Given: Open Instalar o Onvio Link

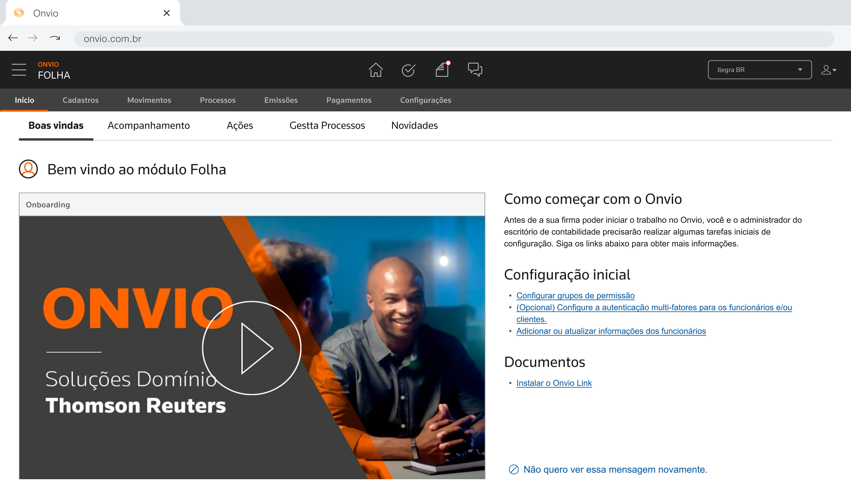Looking at the screenshot, I should point(554,383).
